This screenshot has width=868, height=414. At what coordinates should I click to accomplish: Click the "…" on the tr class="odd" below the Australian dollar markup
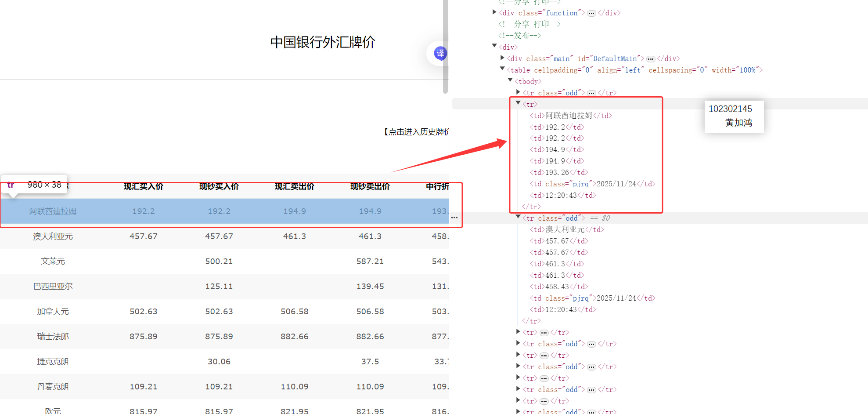591,344
